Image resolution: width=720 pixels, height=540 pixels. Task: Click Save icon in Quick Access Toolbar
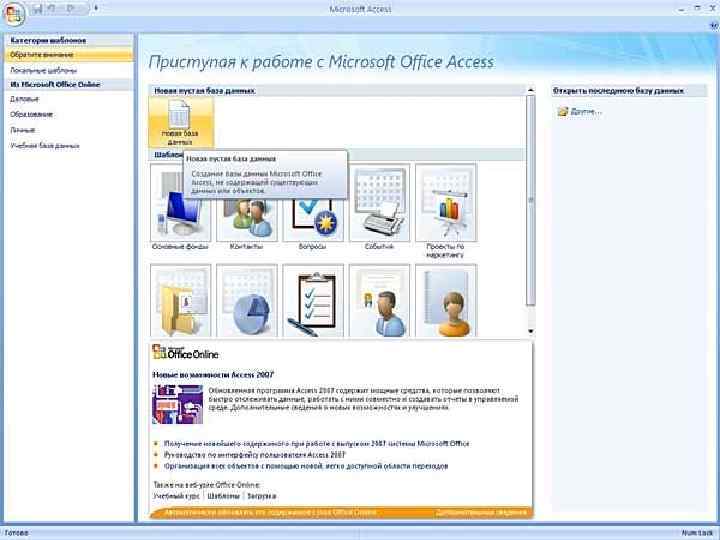pos(39,9)
